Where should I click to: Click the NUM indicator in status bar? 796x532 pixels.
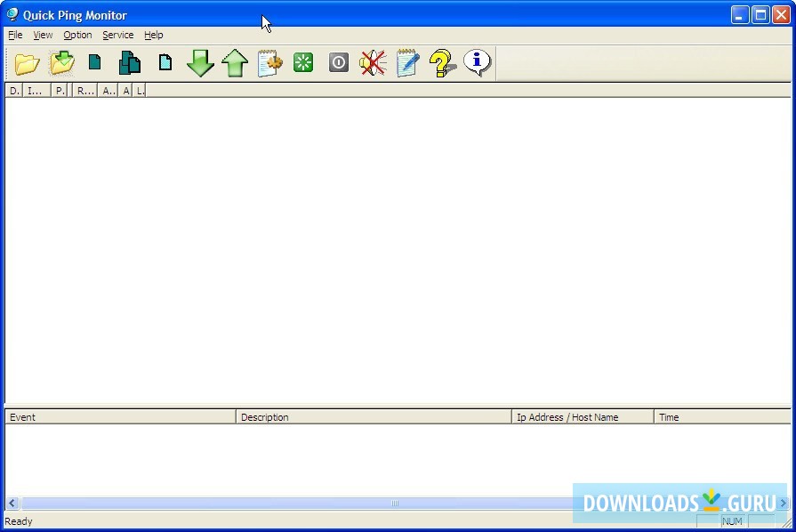[732, 521]
